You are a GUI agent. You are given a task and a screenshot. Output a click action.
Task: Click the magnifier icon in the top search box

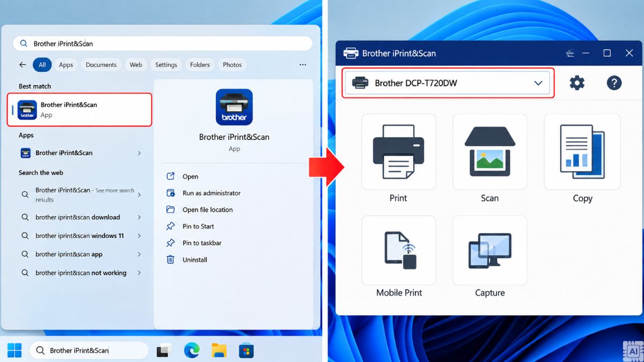click(x=24, y=43)
